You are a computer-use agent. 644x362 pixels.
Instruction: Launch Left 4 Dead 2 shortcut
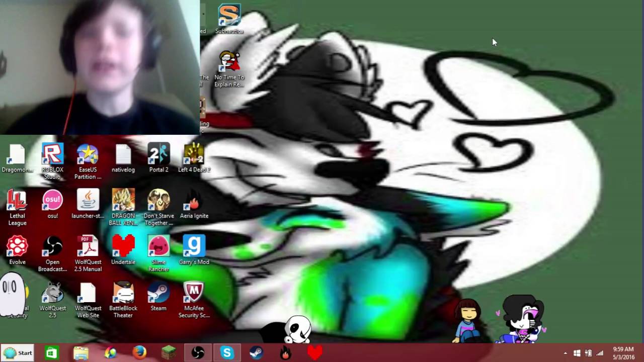point(194,158)
